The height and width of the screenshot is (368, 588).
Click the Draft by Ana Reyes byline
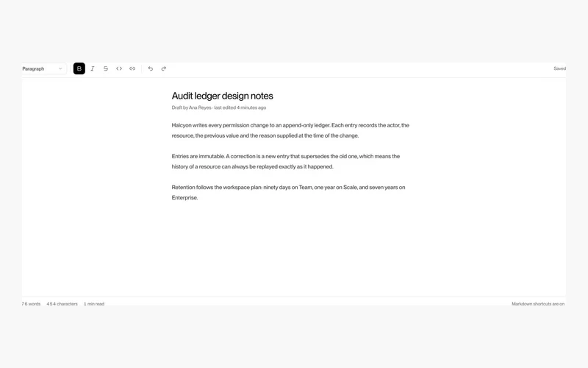[219, 107]
